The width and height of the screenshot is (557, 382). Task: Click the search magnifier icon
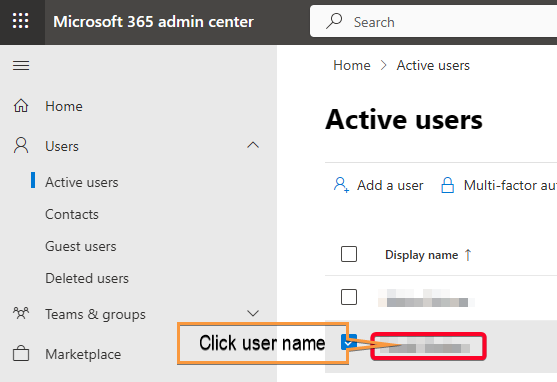point(334,21)
